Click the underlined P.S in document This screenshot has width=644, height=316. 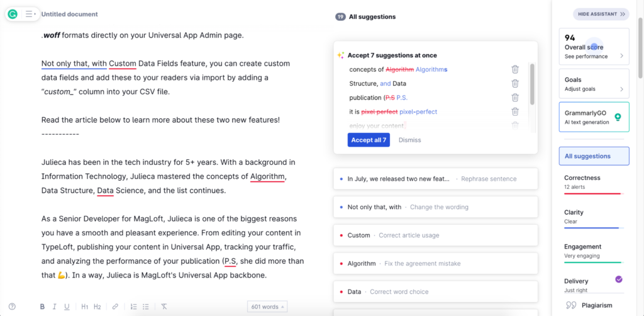click(x=230, y=261)
